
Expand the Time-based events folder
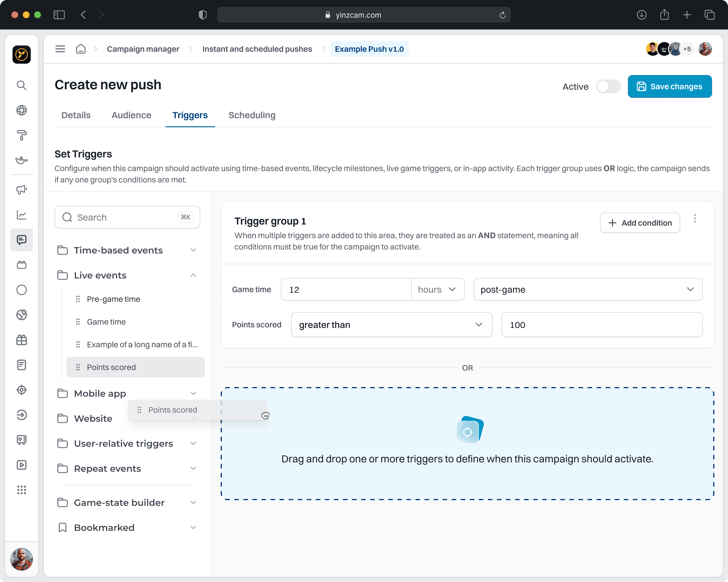(193, 250)
